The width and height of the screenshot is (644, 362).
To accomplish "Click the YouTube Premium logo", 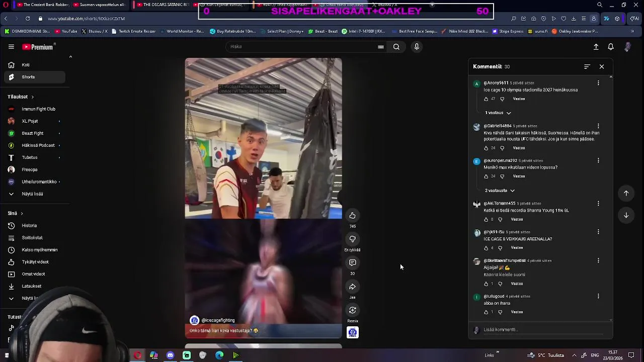I will 38,47.
